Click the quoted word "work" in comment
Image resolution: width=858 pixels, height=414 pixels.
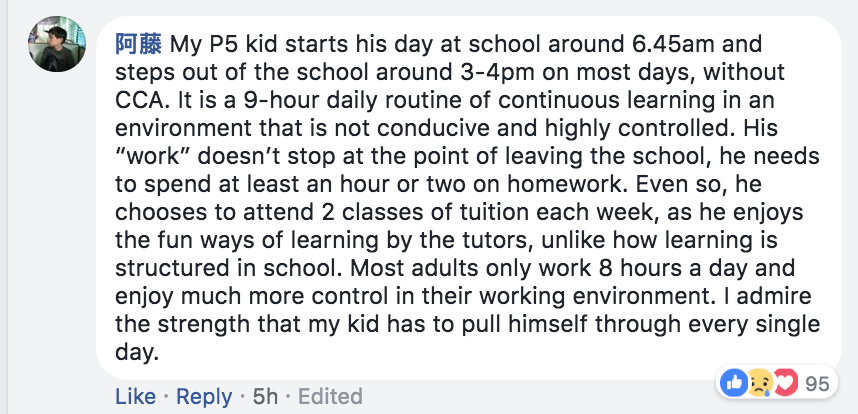click(x=152, y=156)
